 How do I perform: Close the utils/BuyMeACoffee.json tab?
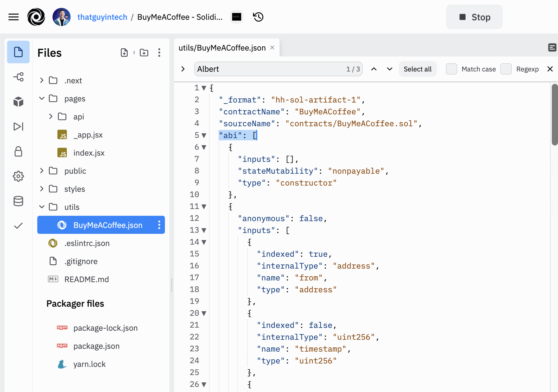pos(272,47)
